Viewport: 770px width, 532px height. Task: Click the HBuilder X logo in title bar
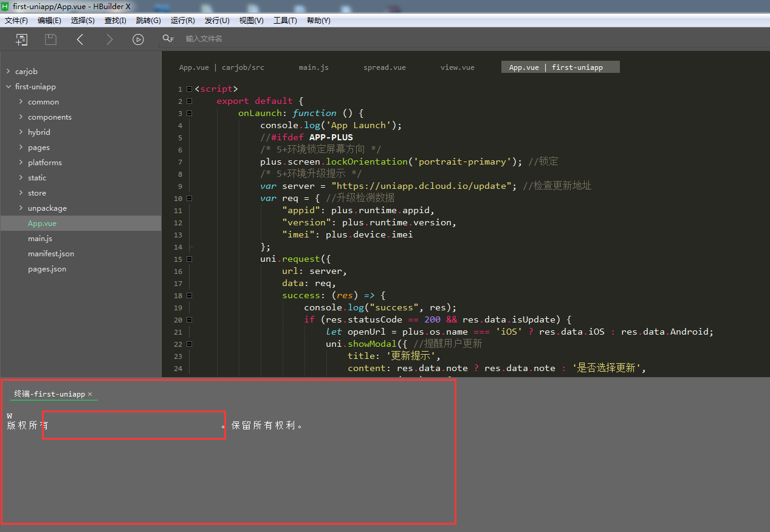[x=5, y=5]
